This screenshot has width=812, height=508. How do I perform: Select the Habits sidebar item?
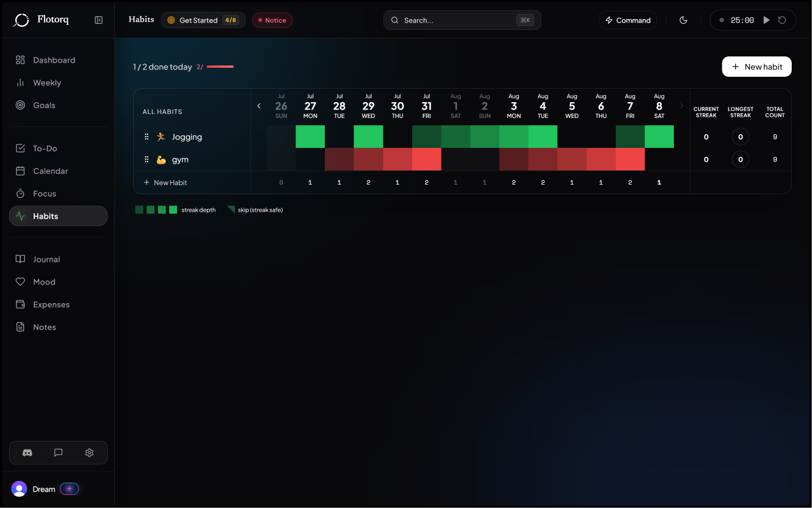coord(58,216)
